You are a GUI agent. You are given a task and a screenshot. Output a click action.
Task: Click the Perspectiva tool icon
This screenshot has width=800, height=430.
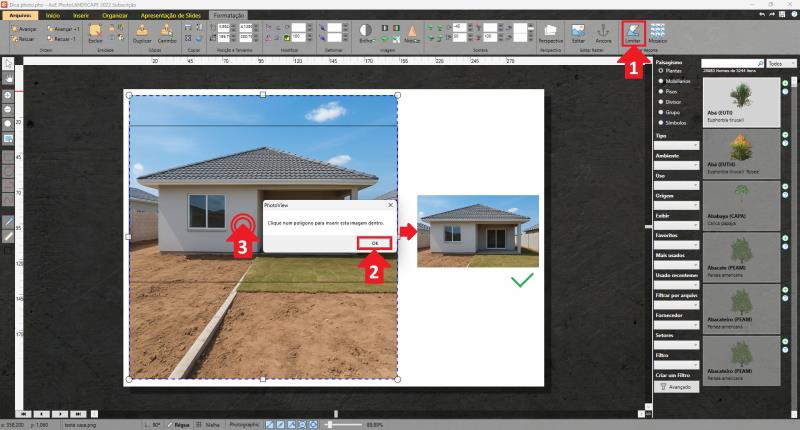click(x=551, y=34)
